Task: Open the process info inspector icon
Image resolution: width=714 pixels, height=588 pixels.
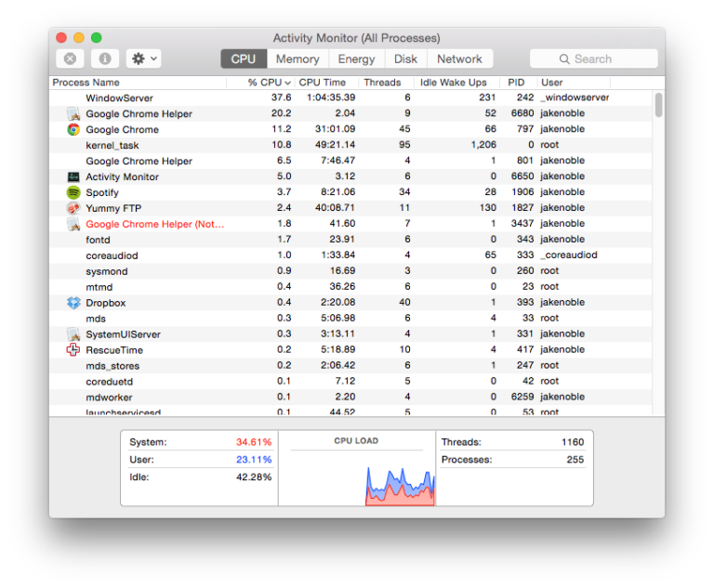Action: [105, 59]
